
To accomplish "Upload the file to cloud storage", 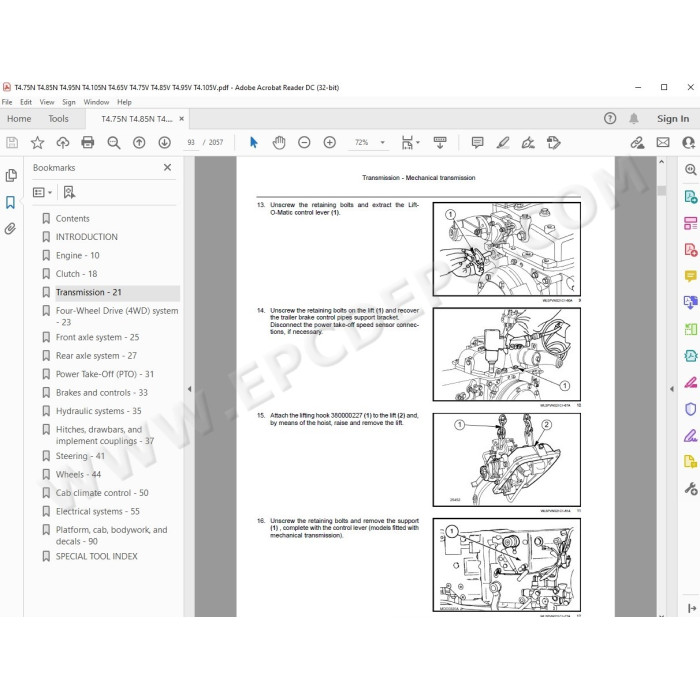I will click(x=62, y=142).
